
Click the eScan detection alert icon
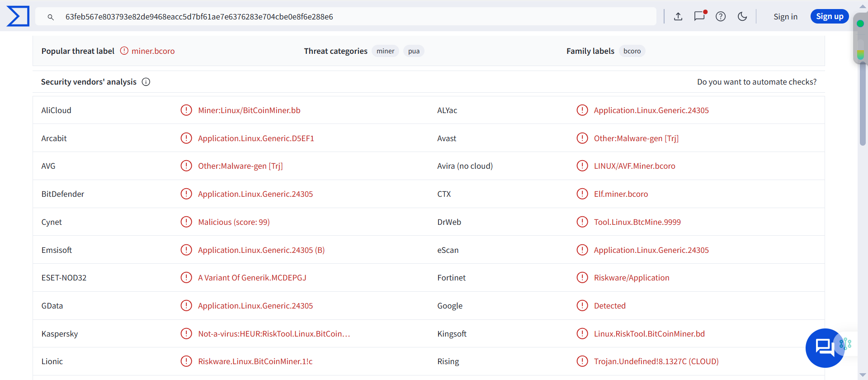(x=582, y=250)
